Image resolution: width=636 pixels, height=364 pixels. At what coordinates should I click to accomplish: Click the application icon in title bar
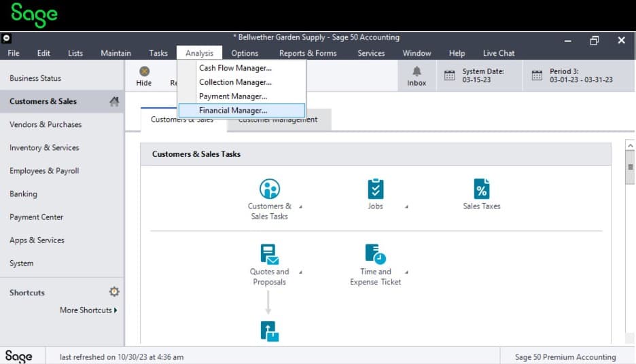[7, 39]
